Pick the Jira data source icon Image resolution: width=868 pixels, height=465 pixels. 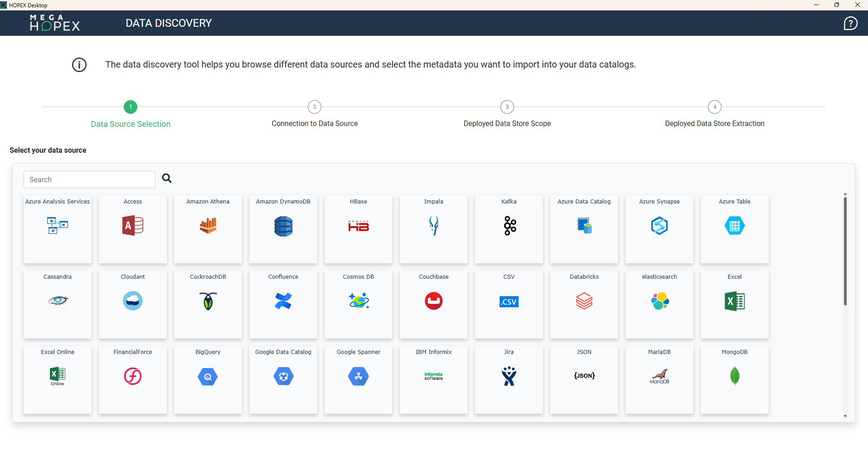509,376
